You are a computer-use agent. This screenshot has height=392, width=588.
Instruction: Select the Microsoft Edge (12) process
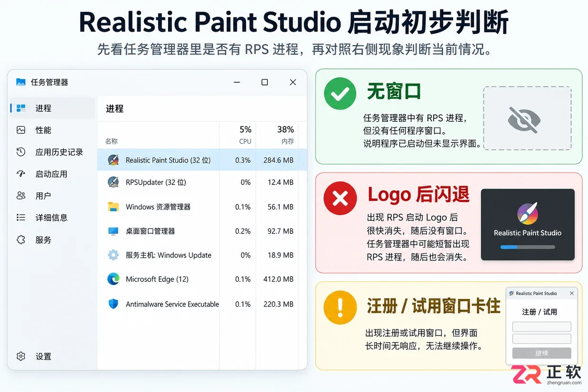coord(202,279)
